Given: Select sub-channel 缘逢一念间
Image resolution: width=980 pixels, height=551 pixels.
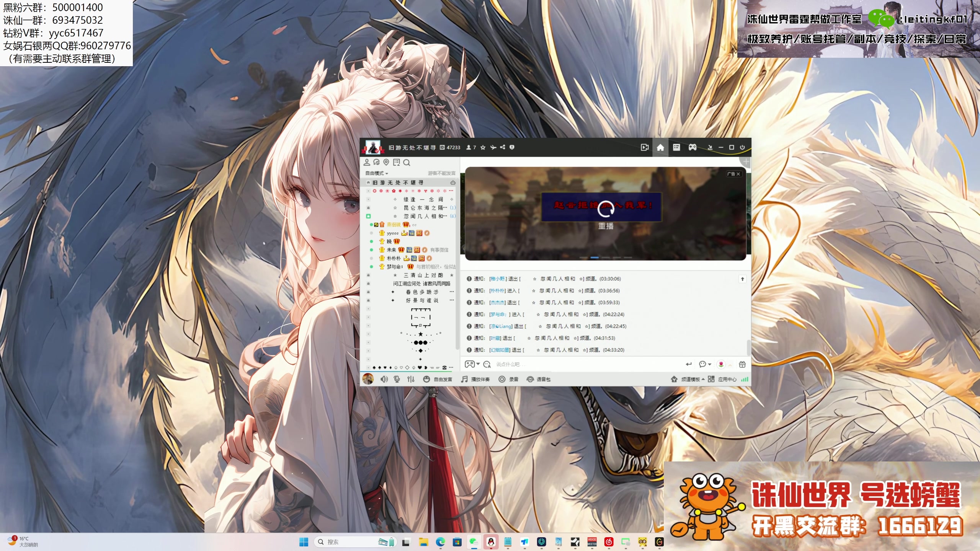Looking at the screenshot, I should tap(423, 199).
